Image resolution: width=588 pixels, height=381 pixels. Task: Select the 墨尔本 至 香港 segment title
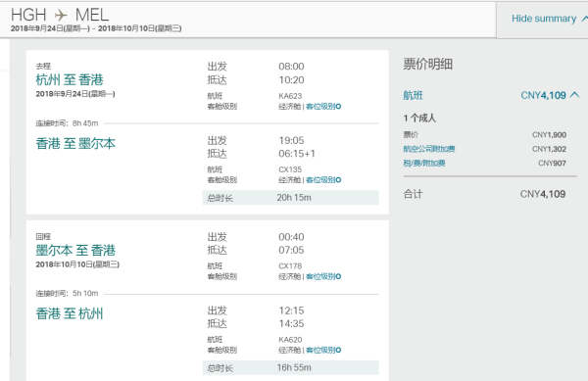(75, 251)
